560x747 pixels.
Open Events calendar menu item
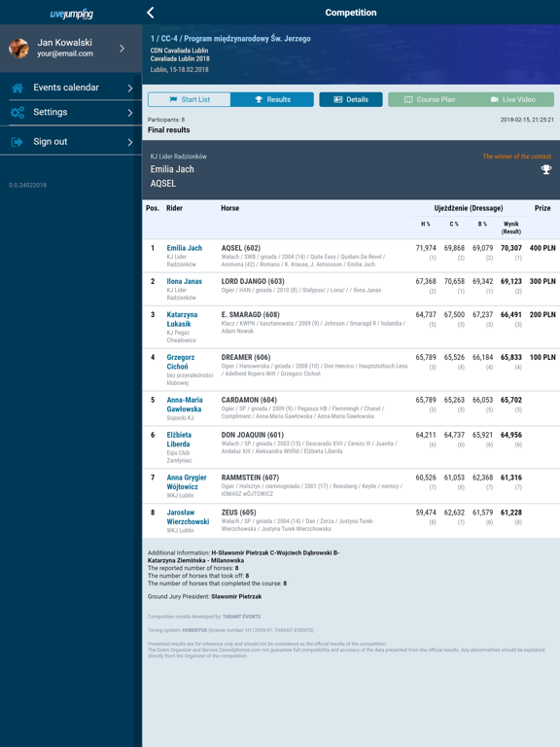(x=71, y=88)
